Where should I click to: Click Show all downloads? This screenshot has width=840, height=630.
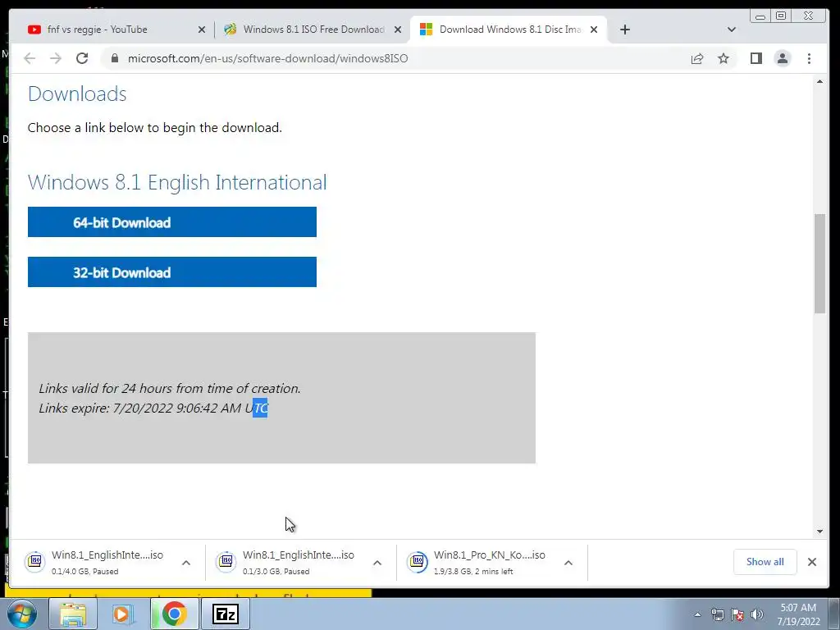[x=765, y=562]
